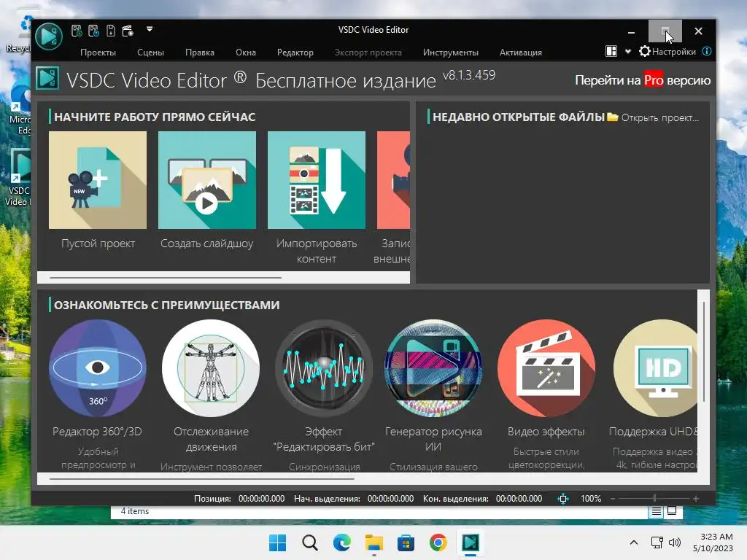The height and width of the screenshot is (560, 747).
Task: Click the fit-to-screen zoom icon
Action: (563, 499)
